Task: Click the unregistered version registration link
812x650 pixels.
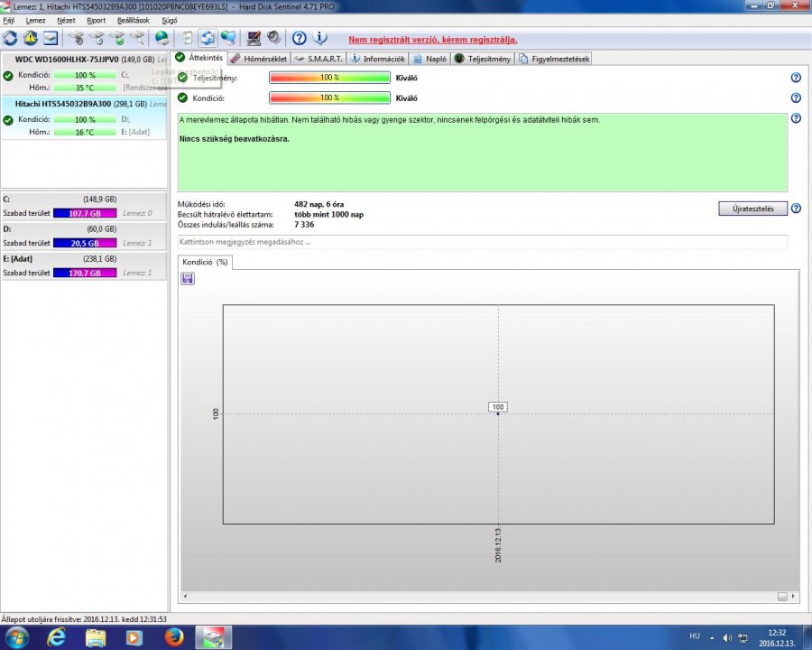Action: pyautogui.click(x=433, y=40)
